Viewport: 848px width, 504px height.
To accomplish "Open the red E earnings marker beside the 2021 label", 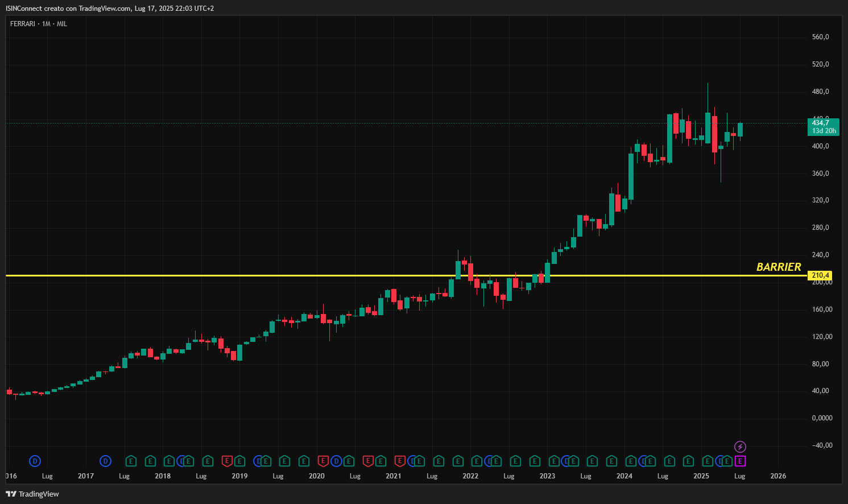I will click(x=400, y=461).
